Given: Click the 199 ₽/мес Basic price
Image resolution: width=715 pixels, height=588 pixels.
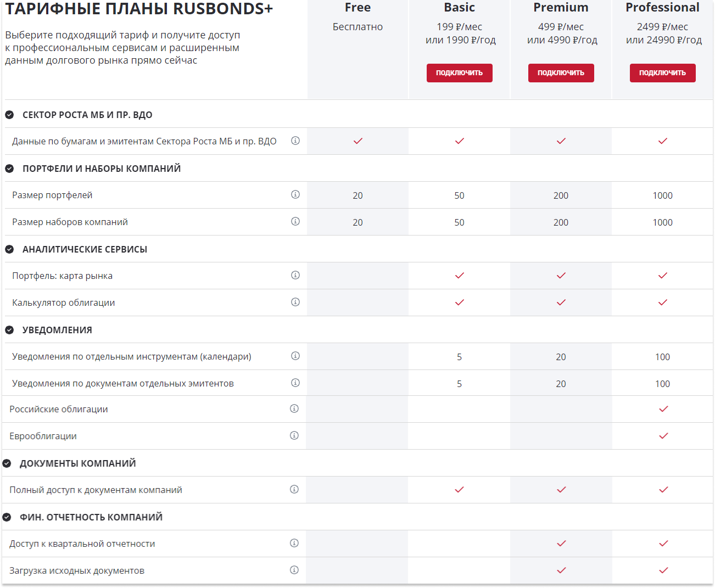Looking at the screenshot, I should [460, 27].
